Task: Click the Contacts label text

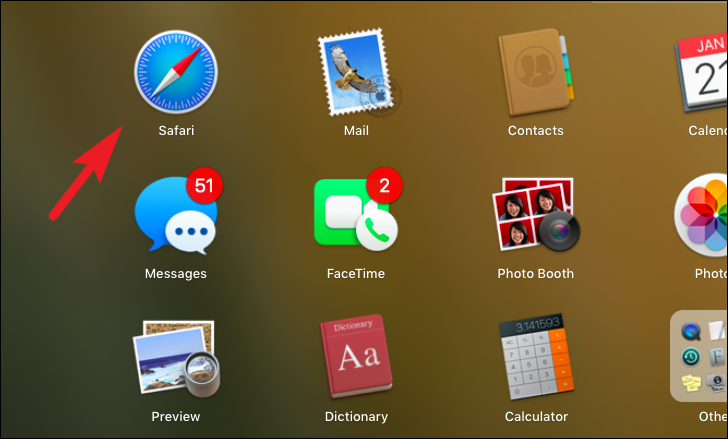Action: click(x=536, y=130)
